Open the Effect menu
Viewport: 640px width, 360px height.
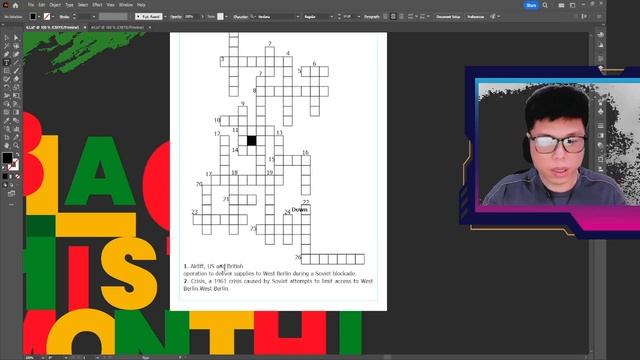coord(97,5)
